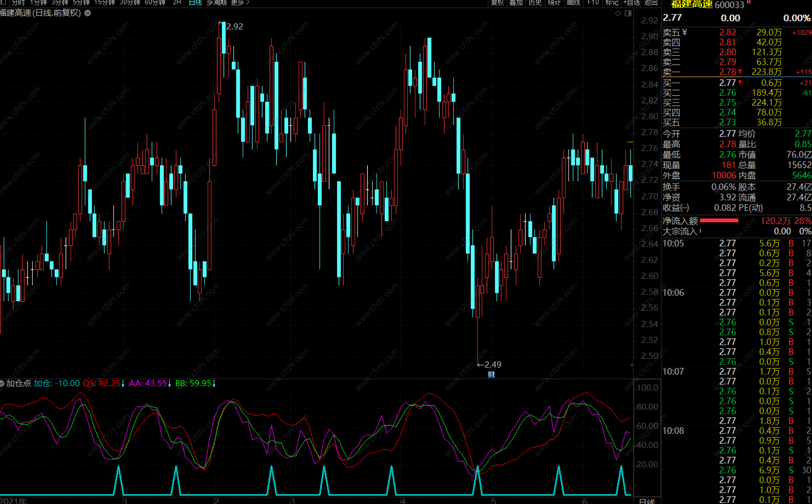Click the down arrow after BB 59.95
The image size is (812, 504).
tap(214, 383)
